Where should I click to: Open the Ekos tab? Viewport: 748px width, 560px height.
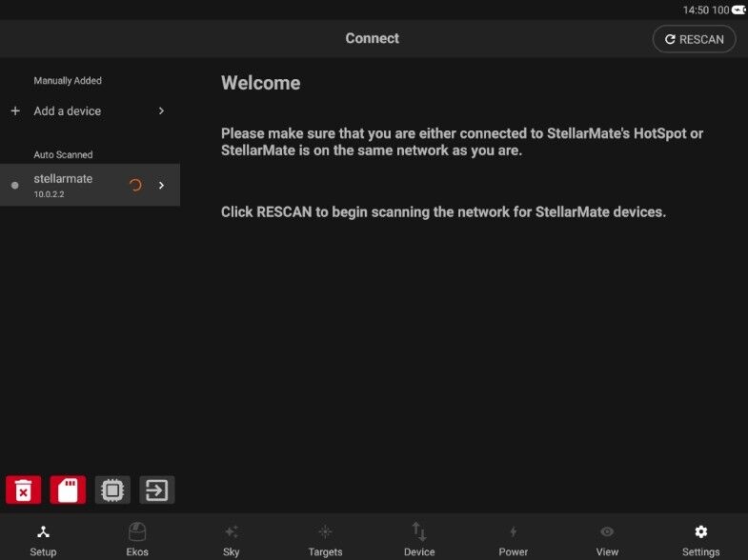[137, 540]
